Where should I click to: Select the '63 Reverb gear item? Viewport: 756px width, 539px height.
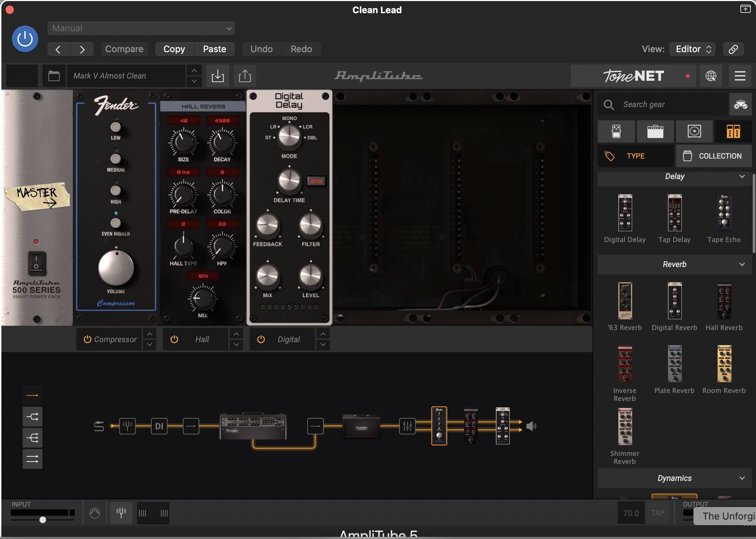click(625, 301)
